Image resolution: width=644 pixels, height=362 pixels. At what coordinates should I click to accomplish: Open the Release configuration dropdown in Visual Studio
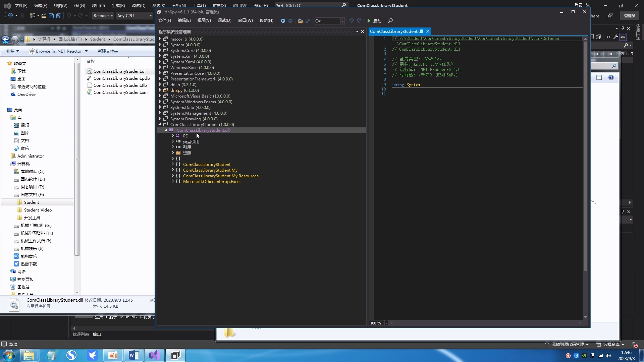103,16
